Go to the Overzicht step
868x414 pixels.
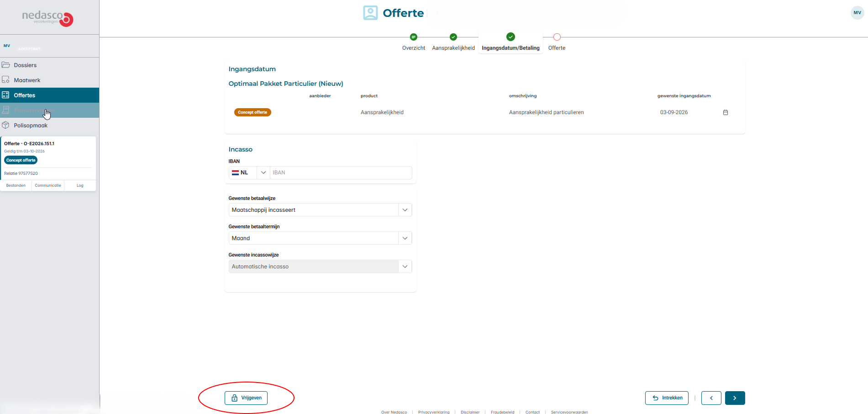pyautogui.click(x=413, y=42)
